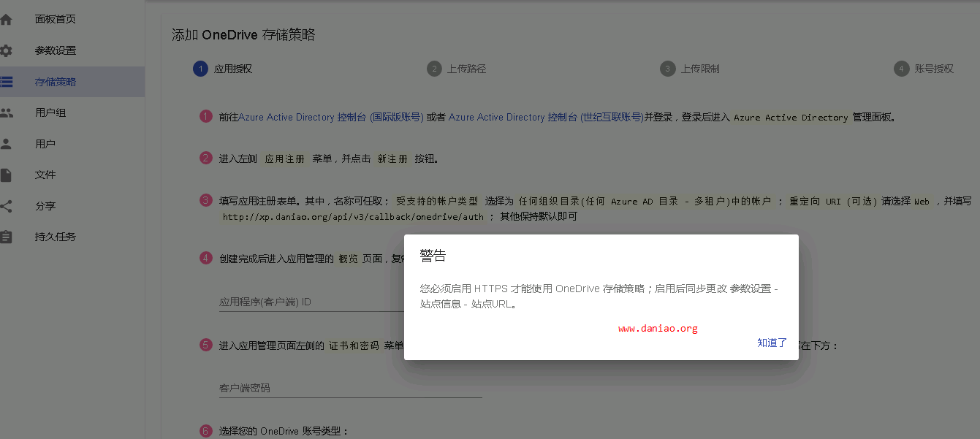Click the 证书和密码 code label
Screen dimensions: 980x439
[354, 346]
